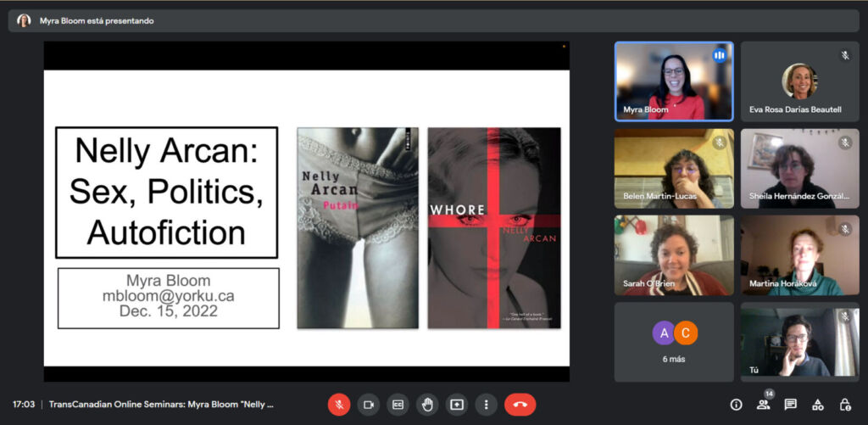
Task: Open host controls lock icon
Action: tap(844, 405)
